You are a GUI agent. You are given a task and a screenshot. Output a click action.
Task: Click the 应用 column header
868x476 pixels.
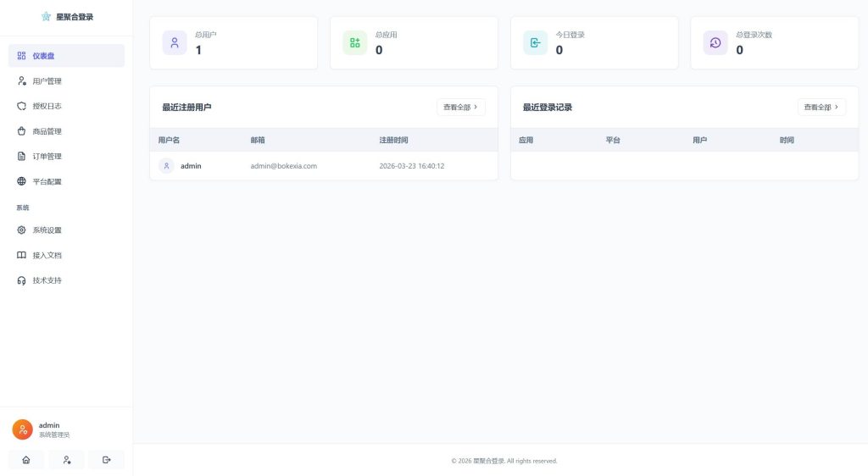[x=526, y=141]
